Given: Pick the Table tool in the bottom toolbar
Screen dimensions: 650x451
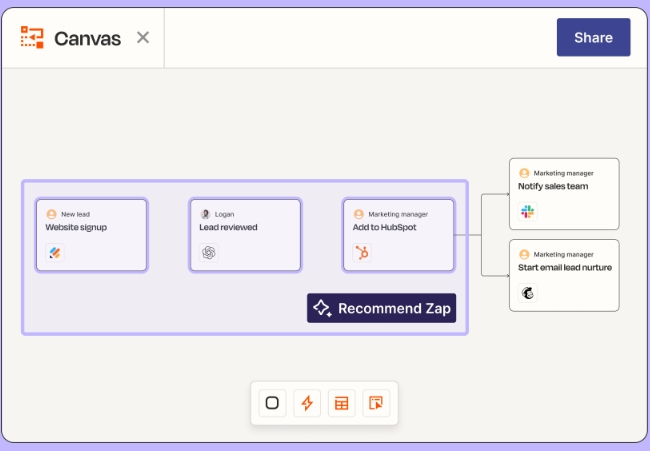Looking at the screenshot, I should [342, 403].
